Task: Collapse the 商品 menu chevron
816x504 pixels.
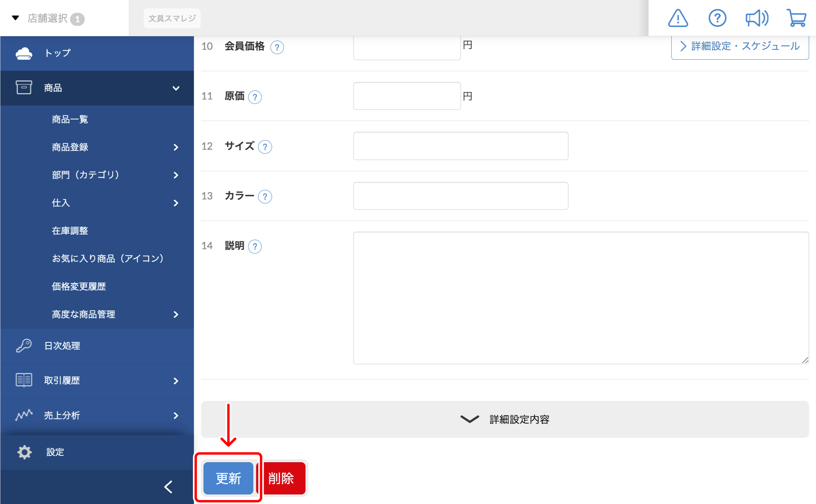Action: [176, 88]
